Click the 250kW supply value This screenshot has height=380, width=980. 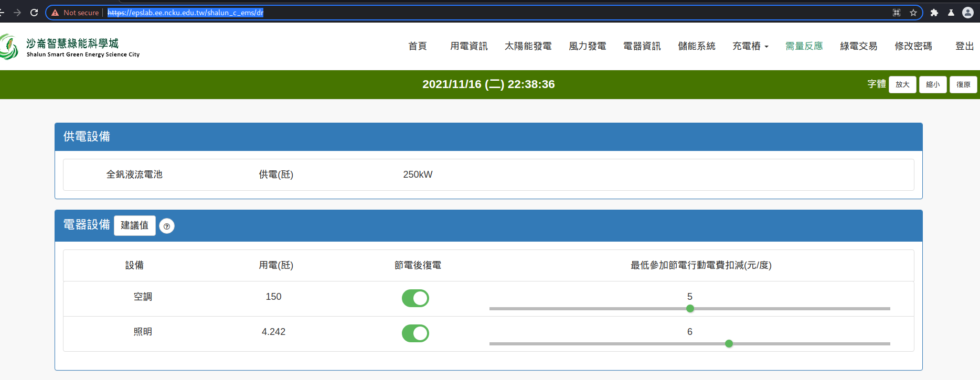(x=418, y=175)
